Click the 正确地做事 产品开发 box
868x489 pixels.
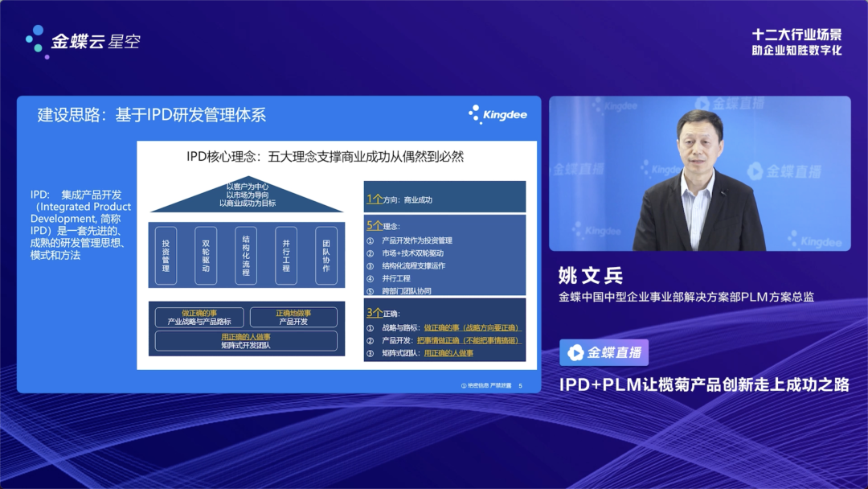(293, 318)
